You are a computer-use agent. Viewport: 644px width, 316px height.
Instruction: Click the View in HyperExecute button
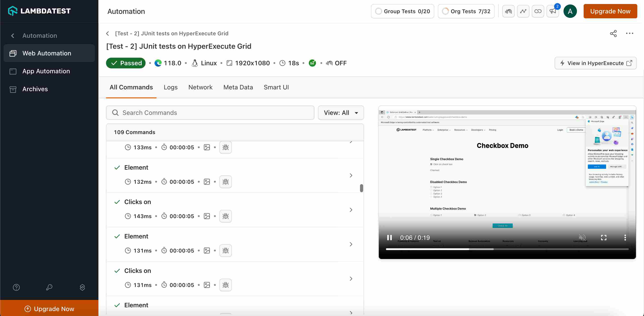tap(596, 63)
